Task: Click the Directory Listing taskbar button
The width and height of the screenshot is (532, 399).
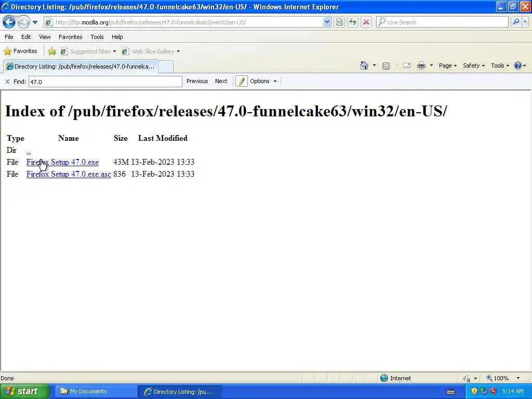Action: point(180,392)
